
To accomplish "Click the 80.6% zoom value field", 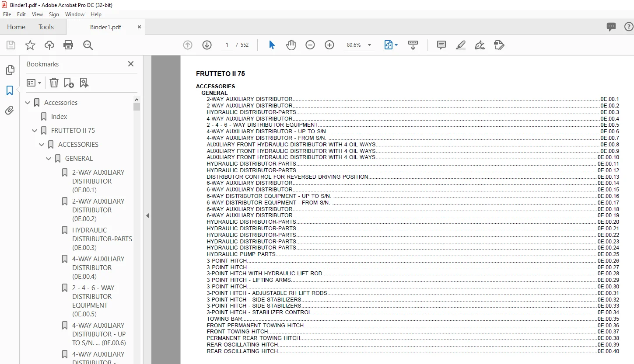I will coord(354,45).
